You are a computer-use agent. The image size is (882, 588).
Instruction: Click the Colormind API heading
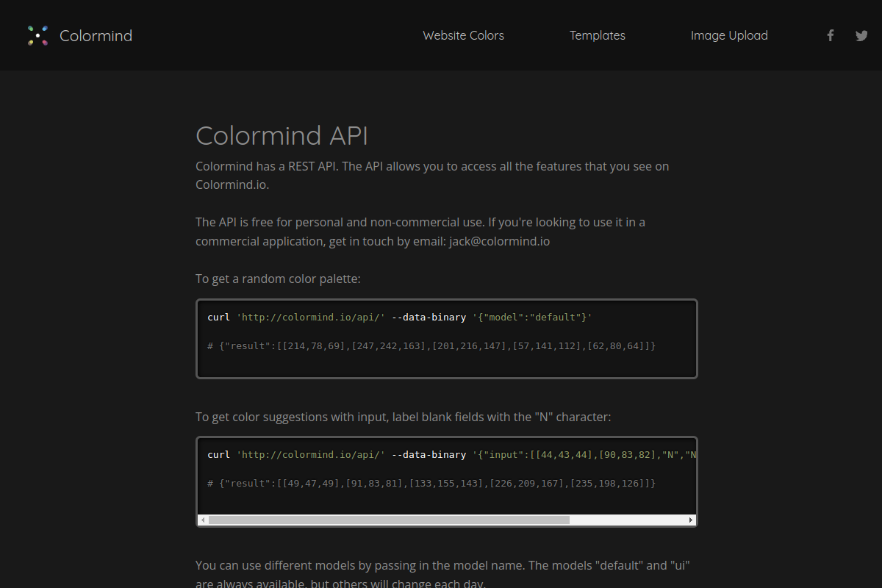(x=282, y=135)
